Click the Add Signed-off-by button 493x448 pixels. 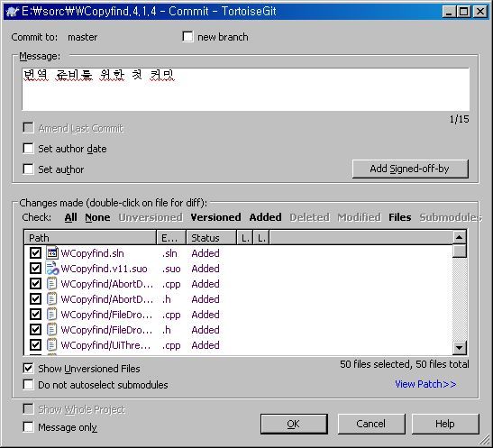(x=410, y=169)
